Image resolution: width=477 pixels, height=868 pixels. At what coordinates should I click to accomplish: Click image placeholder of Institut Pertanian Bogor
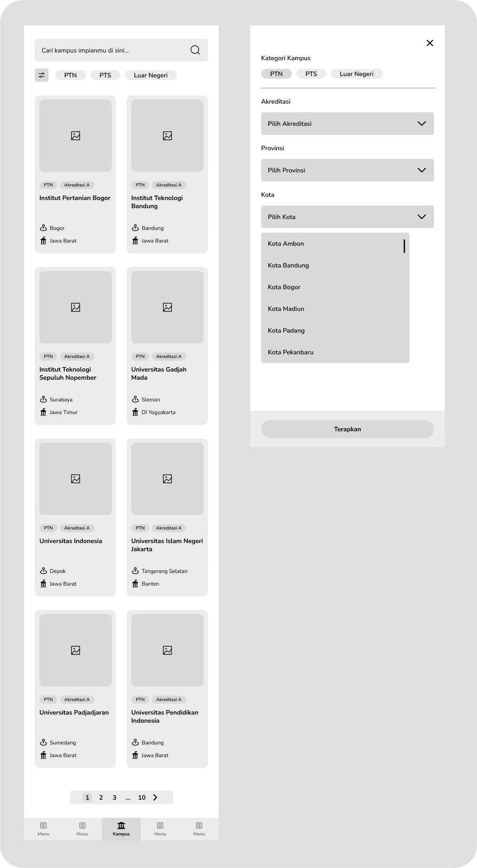click(x=76, y=136)
